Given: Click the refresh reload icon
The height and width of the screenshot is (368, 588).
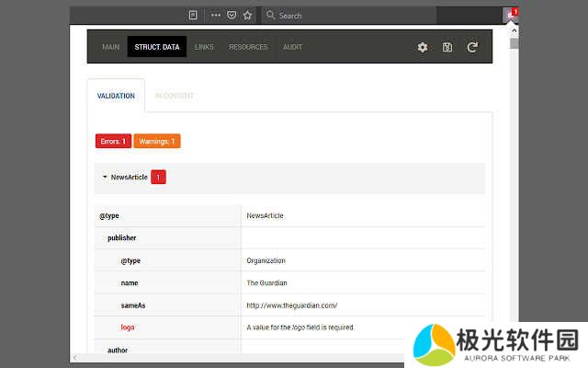Looking at the screenshot, I should [472, 47].
